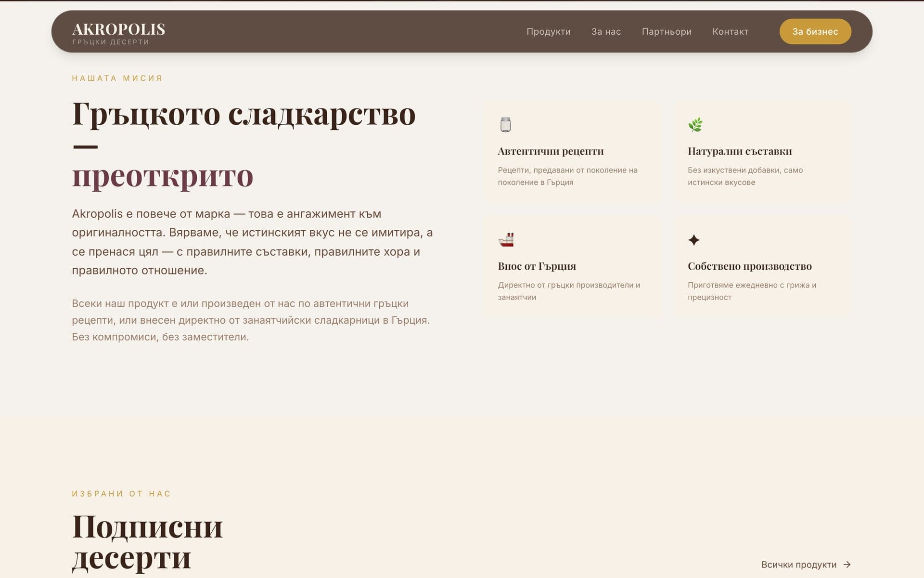Click the НАШАТА МИСИЯ section label
The height and width of the screenshot is (578, 924).
coord(117,78)
